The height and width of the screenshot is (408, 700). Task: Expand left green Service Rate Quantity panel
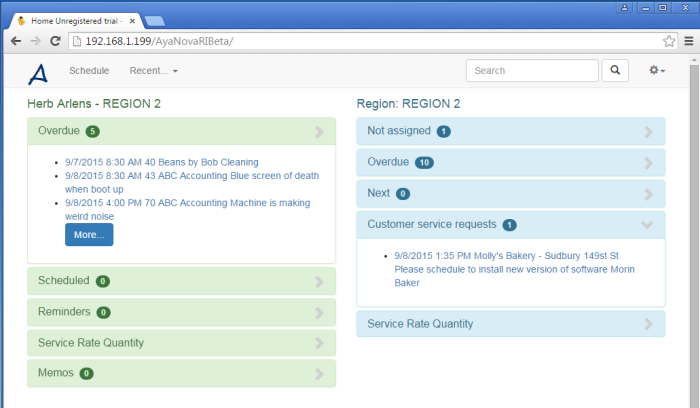(181, 343)
